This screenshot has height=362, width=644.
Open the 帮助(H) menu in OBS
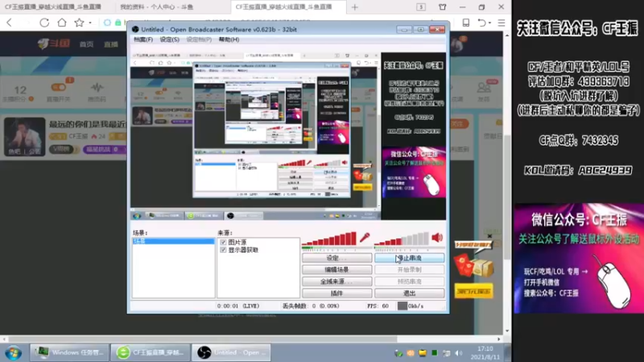(229, 39)
